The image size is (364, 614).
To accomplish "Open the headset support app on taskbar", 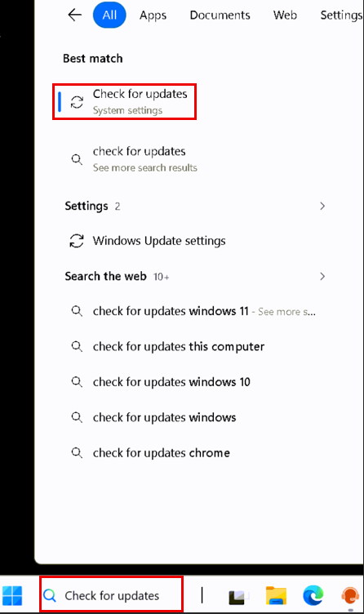I will [350, 596].
